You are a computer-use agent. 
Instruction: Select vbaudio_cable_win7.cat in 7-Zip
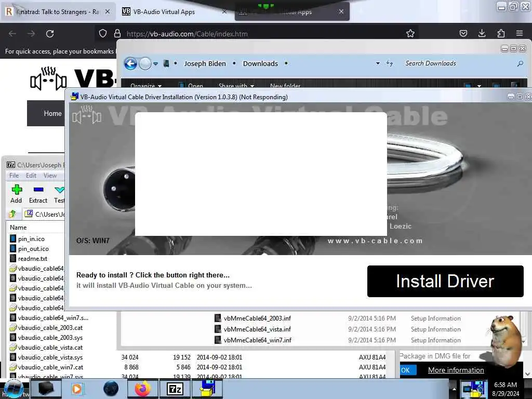click(x=50, y=367)
